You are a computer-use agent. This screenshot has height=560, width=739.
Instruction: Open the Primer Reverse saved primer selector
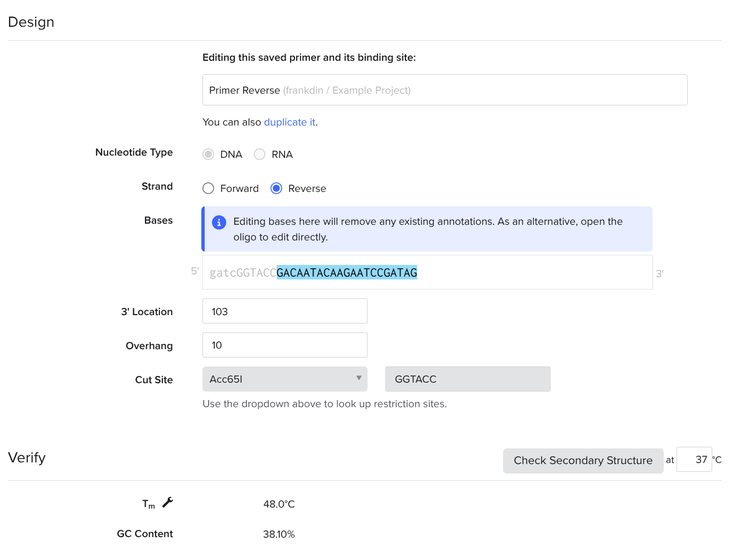(445, 90)
